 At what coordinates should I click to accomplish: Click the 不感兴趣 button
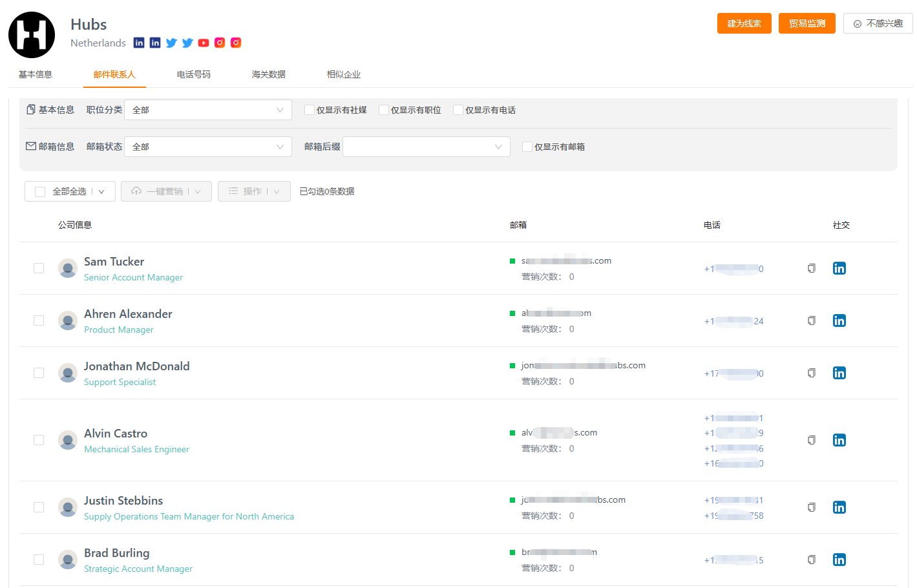(878, 23)
